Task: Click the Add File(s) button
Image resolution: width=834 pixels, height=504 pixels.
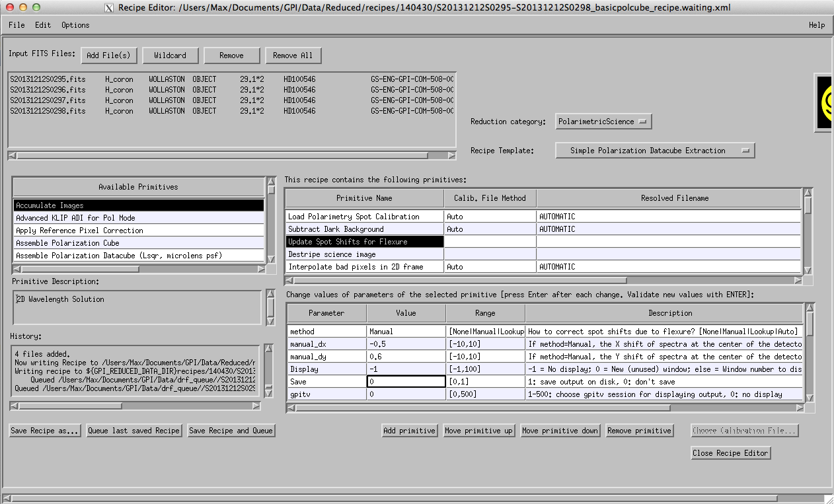Action: [x=109, y=55]
